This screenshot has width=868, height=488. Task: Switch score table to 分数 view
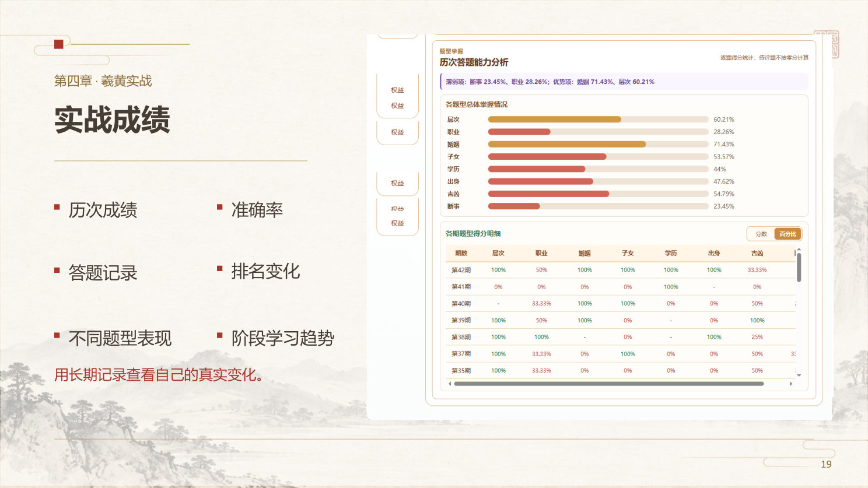coord(761,234)
